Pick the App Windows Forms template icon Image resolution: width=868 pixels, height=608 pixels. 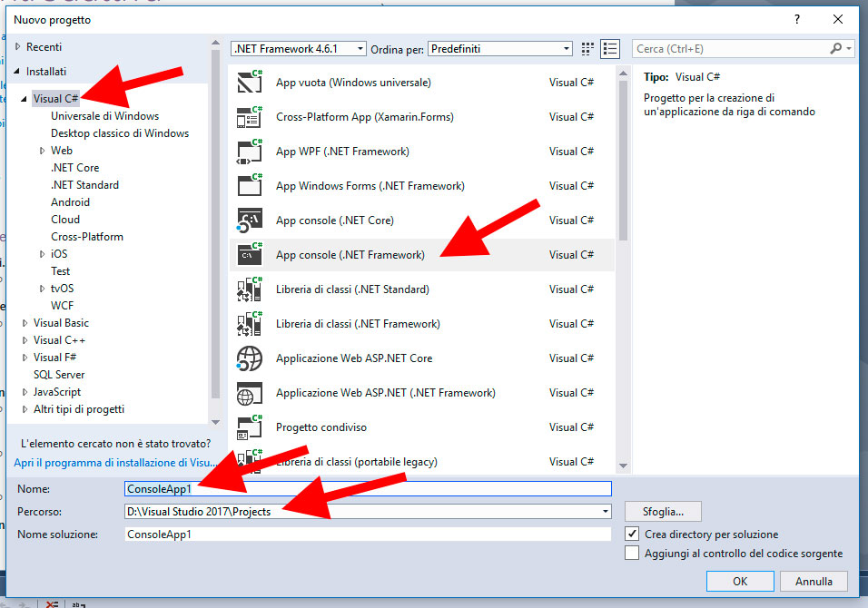pyautogui.click(x=249, y=185)
